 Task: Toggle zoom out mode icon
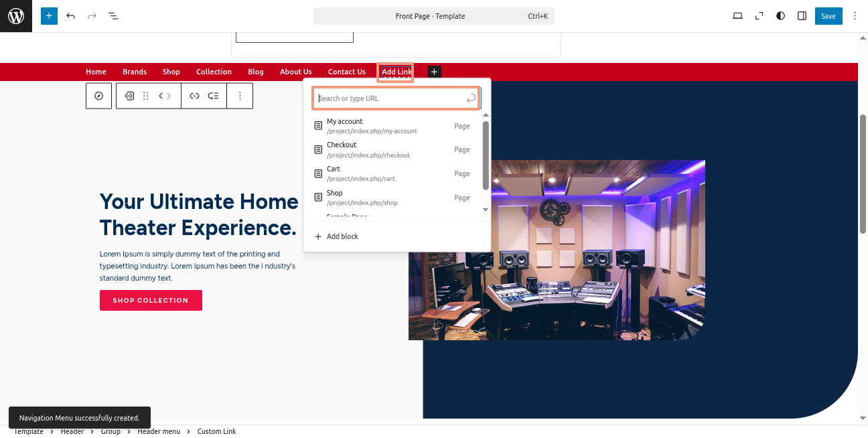click(x=759, y=16)
